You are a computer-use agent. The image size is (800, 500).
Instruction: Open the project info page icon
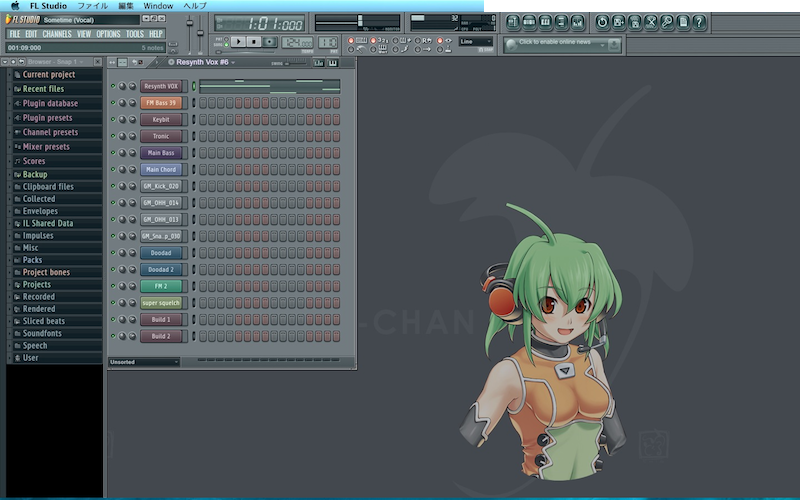pos(683,22)
